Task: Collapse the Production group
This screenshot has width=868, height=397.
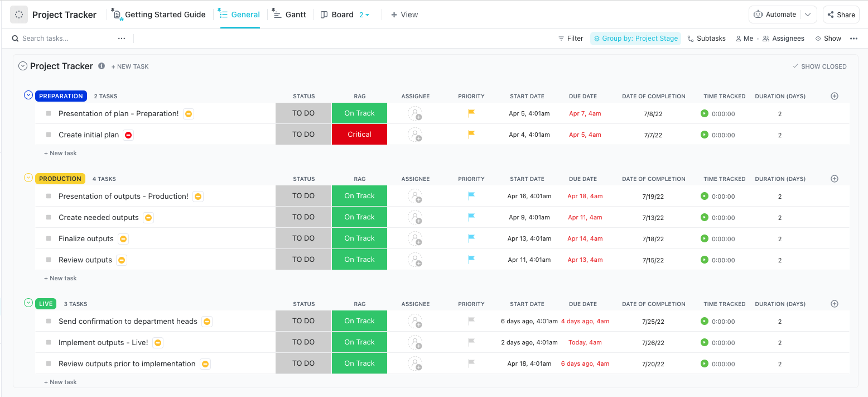Action: (x=28, y=178)
